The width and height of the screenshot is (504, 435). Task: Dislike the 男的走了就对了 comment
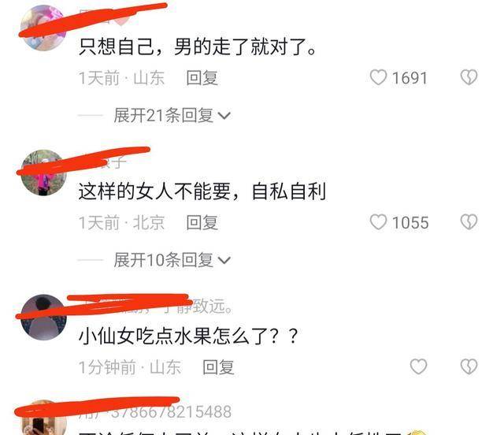(469, 77)
